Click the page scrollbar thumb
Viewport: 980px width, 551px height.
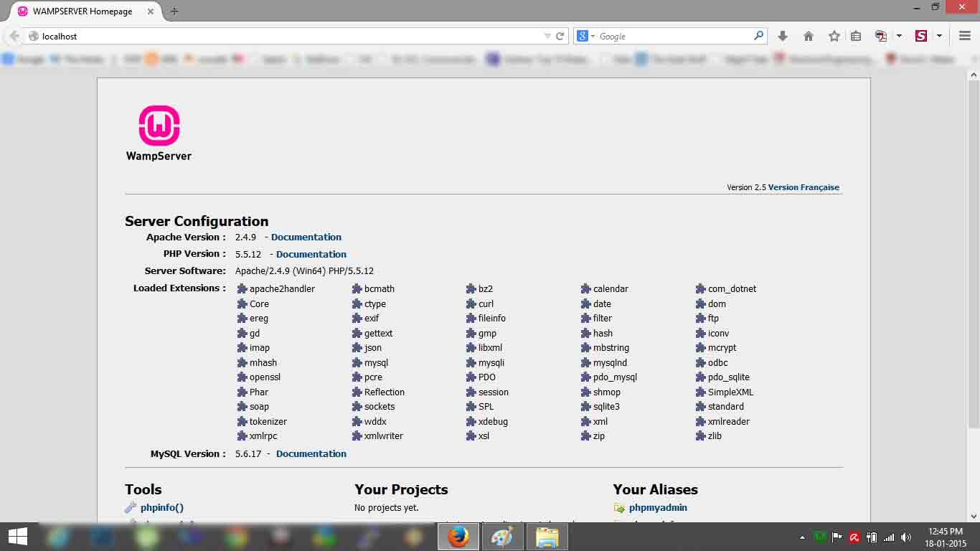(974, 255)
